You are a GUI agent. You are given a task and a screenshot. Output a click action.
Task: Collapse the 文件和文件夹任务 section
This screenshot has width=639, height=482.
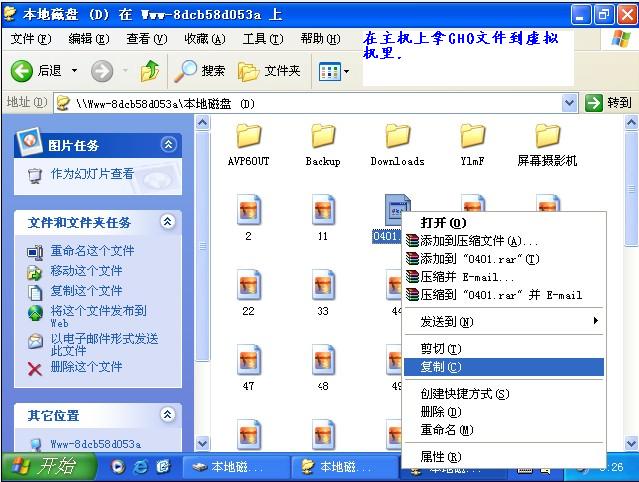pos(168,222)
